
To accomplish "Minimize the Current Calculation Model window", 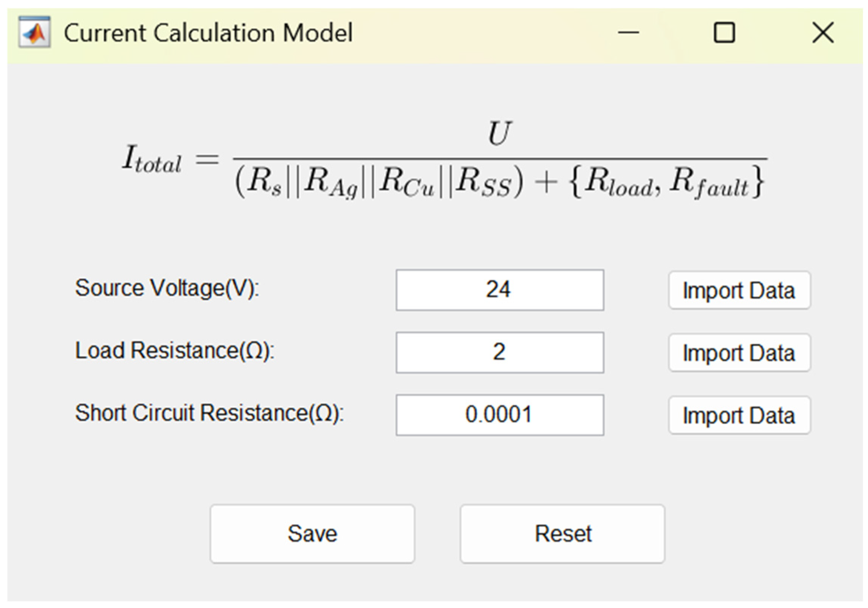I will [x=628, y=32].
